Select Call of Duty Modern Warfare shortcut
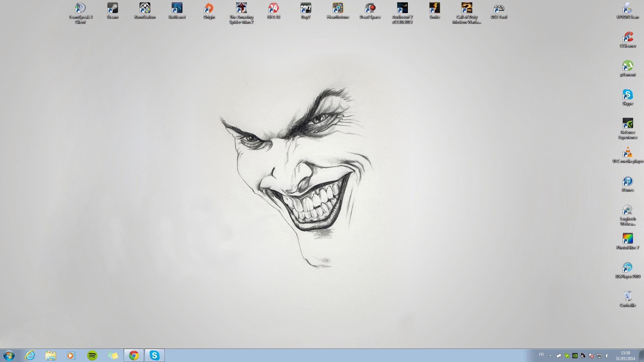This screenshot has height=362, width=644. pos(467,13)
